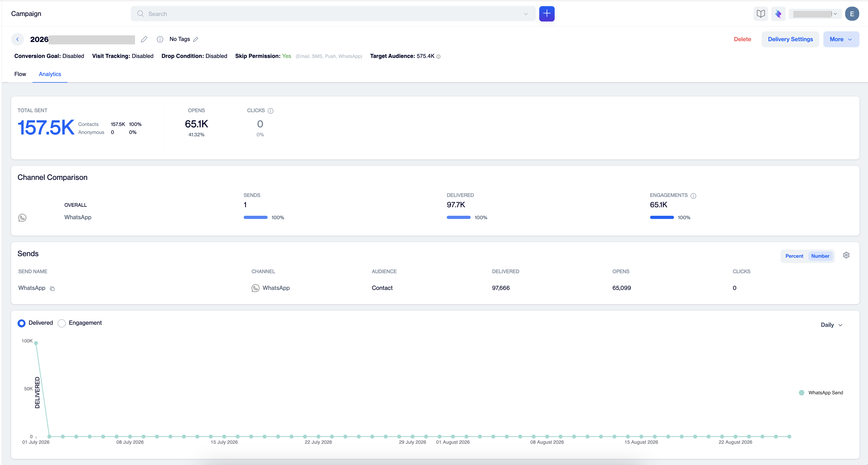Click the CHANNEL column header
Image resolution: width=868 pixels, height=465 pixels.
263,272
